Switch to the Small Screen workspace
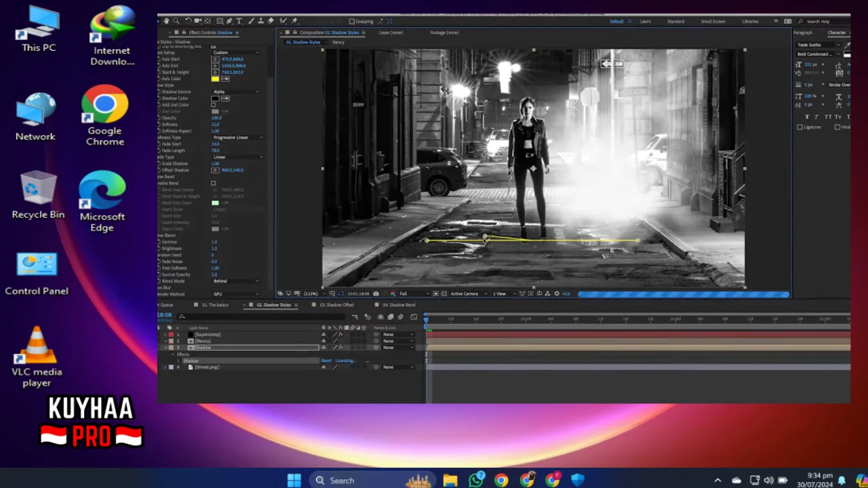Image resolution: width=868 pixels, height=488 pixels. (x=713, y=22)
